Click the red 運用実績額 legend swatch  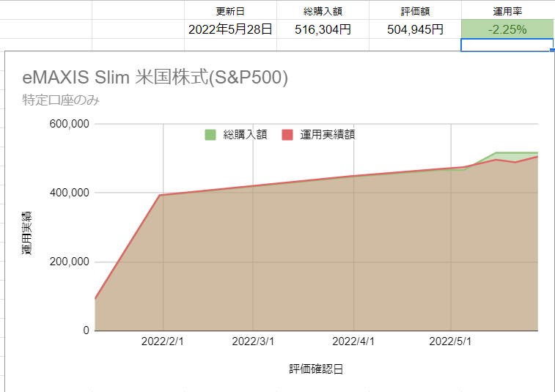point(287,135)
